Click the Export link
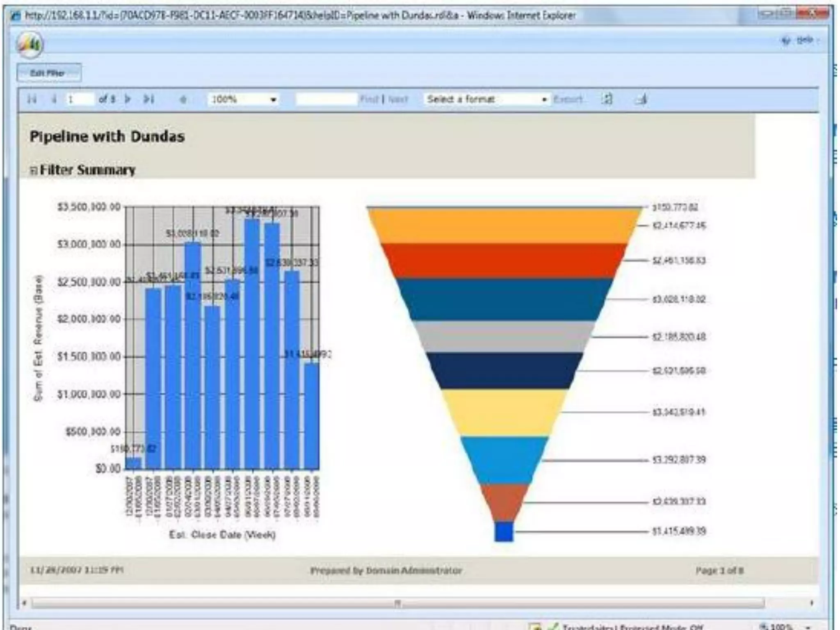 [x=568, y=99]
